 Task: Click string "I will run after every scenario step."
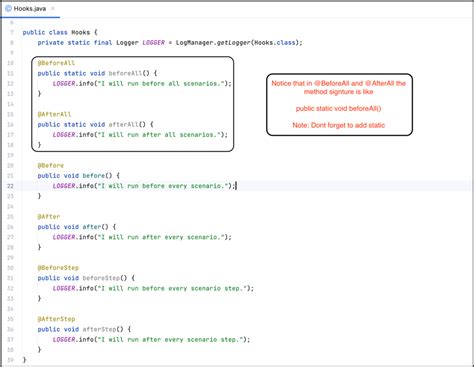tap(169, 339)
